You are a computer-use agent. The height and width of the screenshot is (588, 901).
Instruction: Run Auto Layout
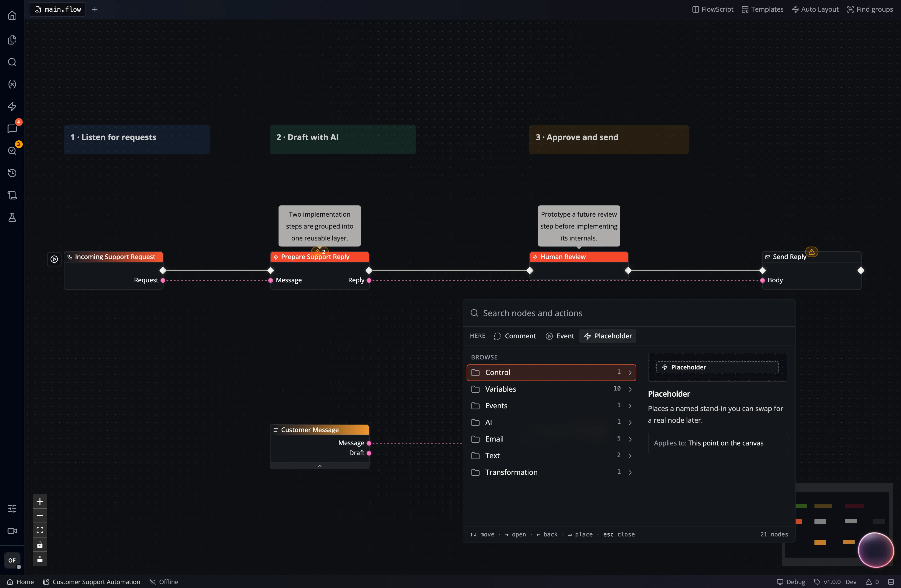tap(816, 9)
